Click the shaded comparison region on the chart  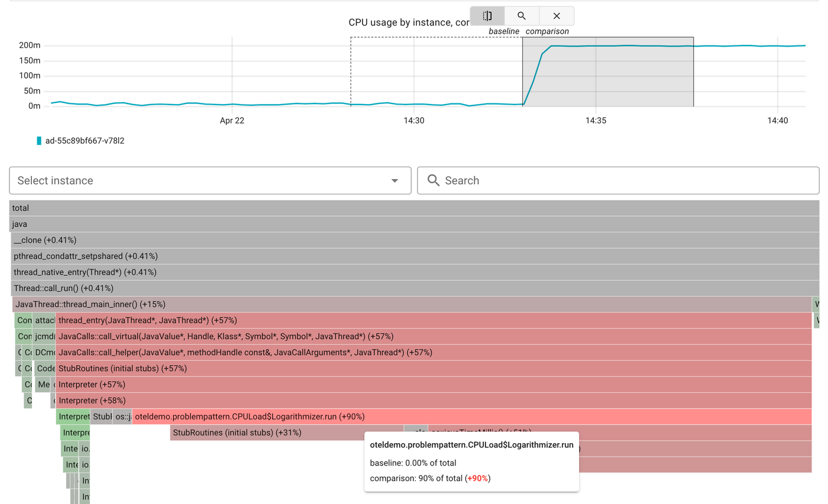click(609, 71)
